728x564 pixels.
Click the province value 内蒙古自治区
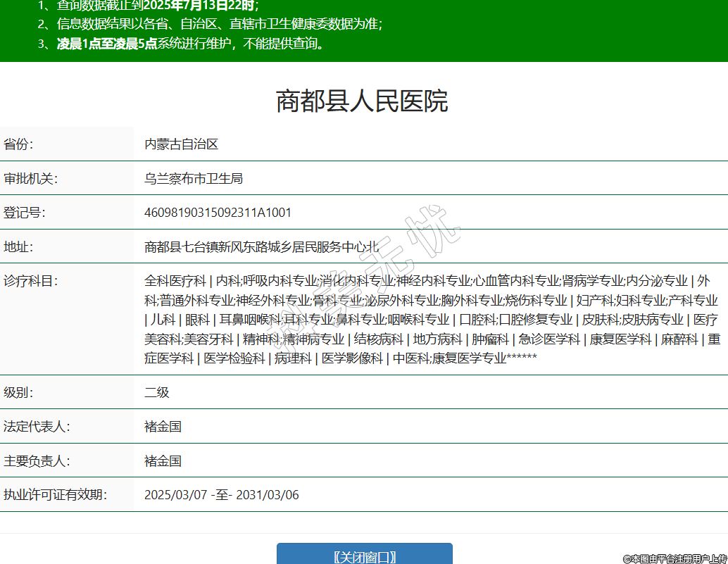coord(182,144)
